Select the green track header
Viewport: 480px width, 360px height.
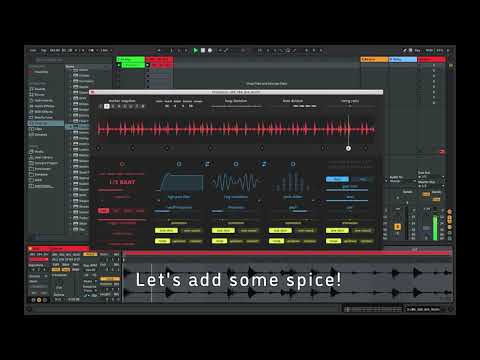click(131, 59)
